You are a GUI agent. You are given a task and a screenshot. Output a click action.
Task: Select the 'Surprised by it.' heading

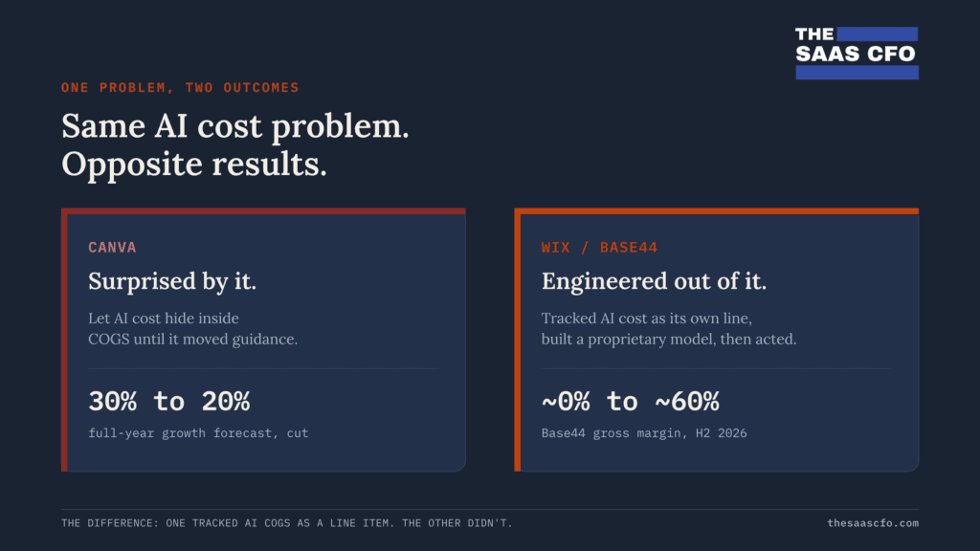[x=172, y=281]
